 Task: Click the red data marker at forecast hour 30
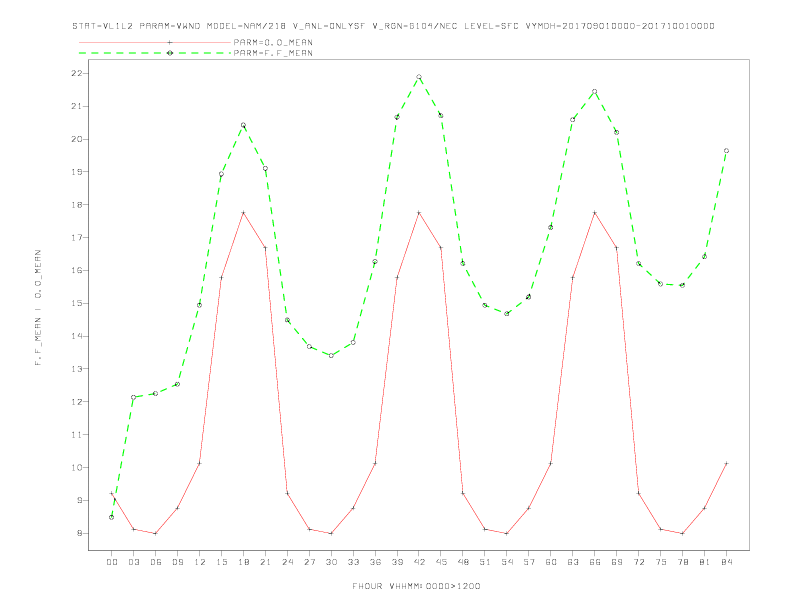click(331, 533)
